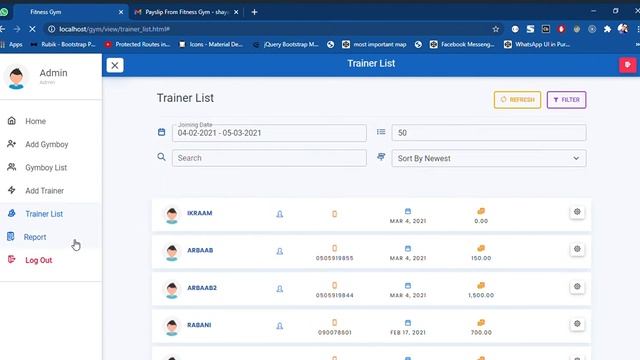Viewport: 640px width, 360px height.
Task: Click the Joining Date range field
Action: [269, 133]
